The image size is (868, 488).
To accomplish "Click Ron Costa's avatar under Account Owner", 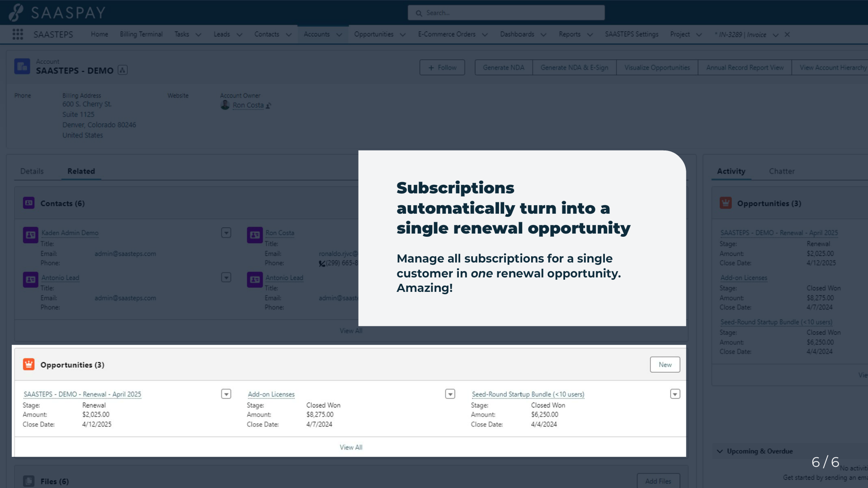I will click(225, 105).
